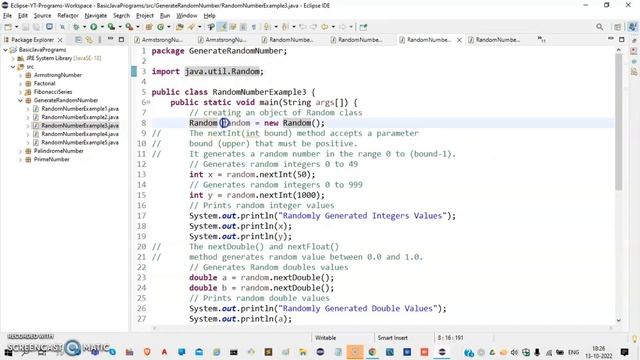Click the editor scroll down arrow
Image resolution: width=640 pixels, height=360 pixels.
619,320
